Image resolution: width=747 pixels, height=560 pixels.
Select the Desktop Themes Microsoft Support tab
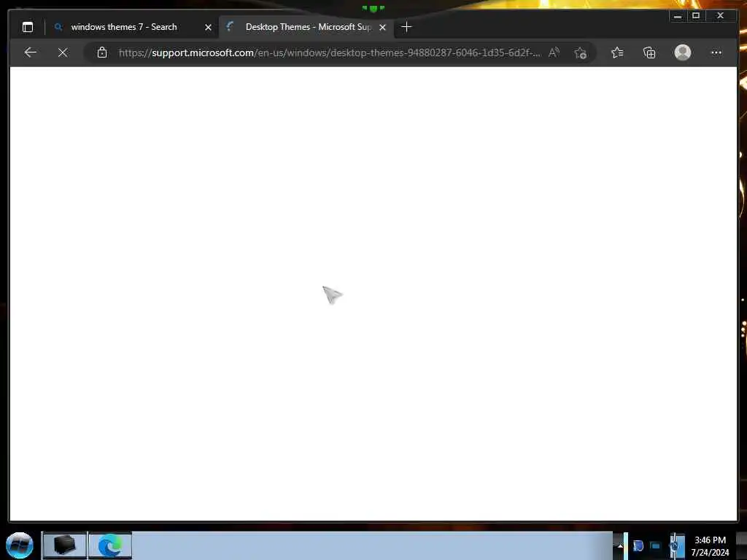point(306,27)
